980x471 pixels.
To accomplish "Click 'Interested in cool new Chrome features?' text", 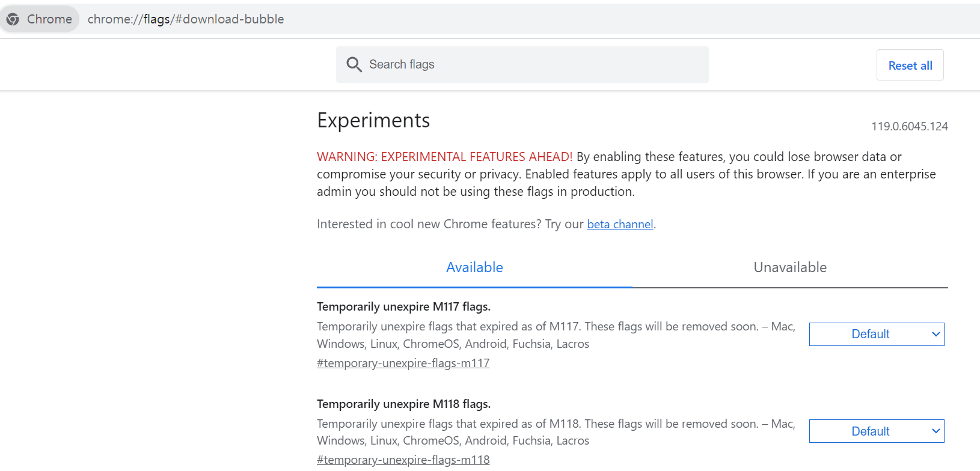I will pos(429,224).
